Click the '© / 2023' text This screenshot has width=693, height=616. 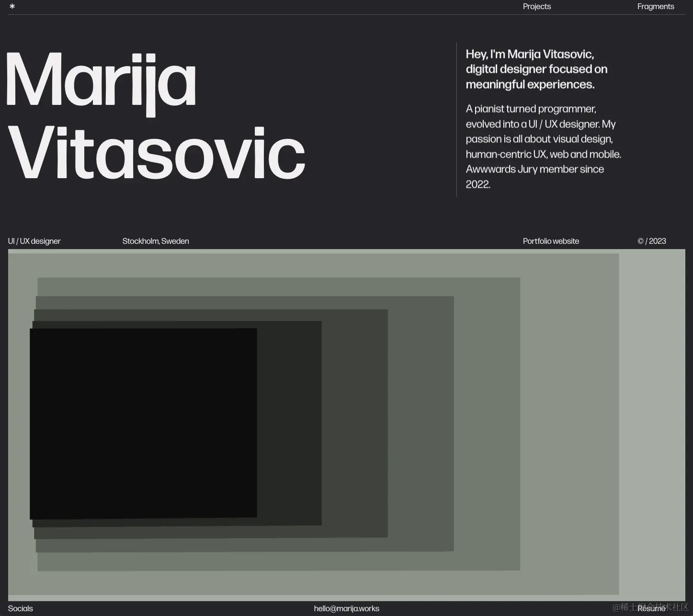[x=651, y=241]
